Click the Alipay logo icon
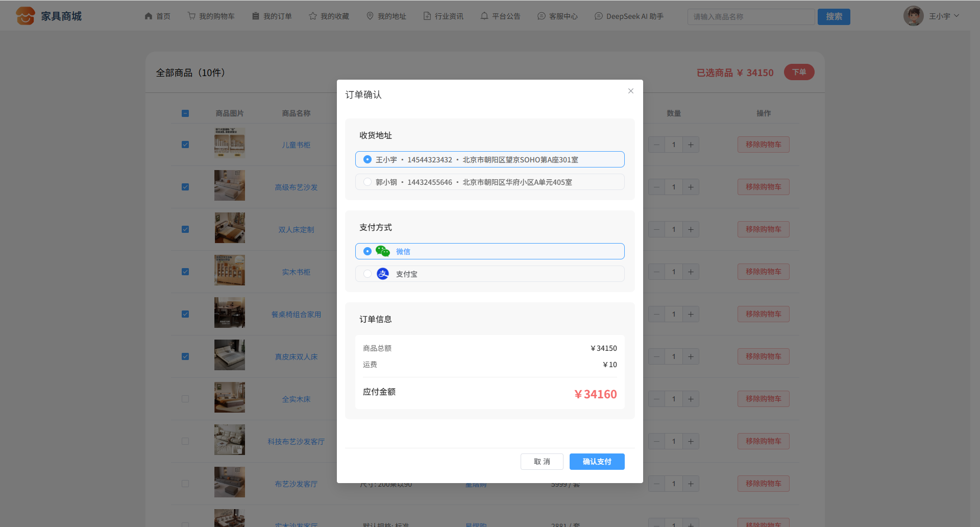980x527 pixels. [x=382, y=274]
